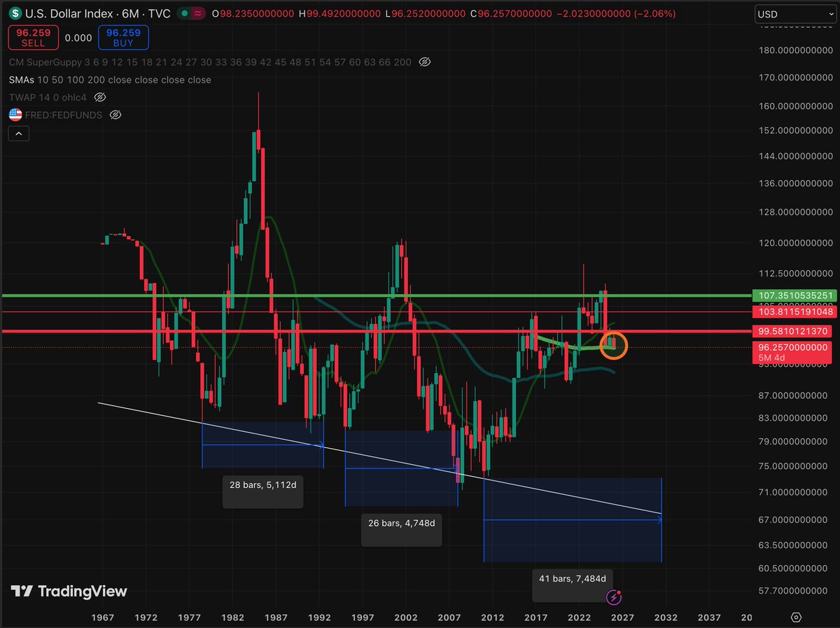Click the 1982 label on time axis
Image resolution: width=840 pixels, height=628 pixels.
click(233, 617)
